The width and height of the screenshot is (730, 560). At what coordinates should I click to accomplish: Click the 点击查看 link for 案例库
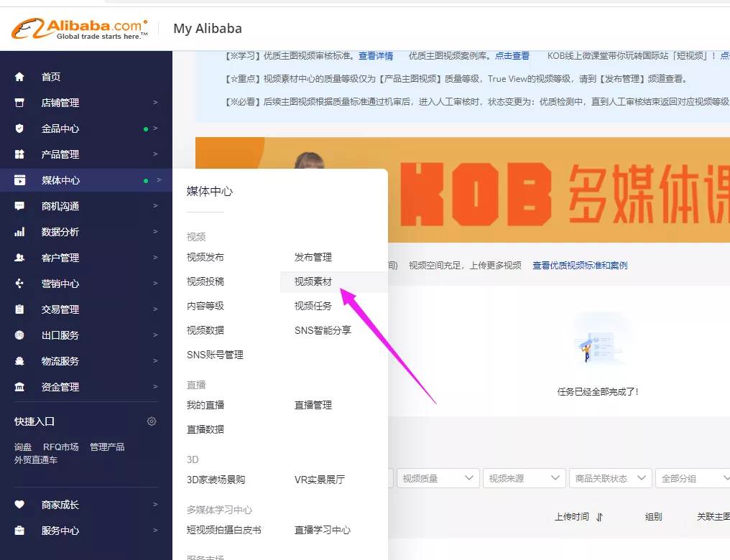512,56
